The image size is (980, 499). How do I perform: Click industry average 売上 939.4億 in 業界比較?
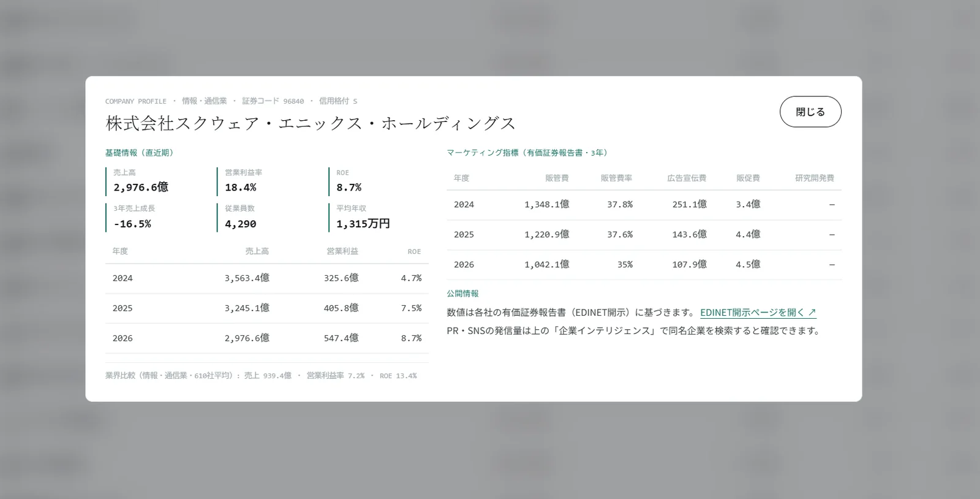[x=268, y=376]
